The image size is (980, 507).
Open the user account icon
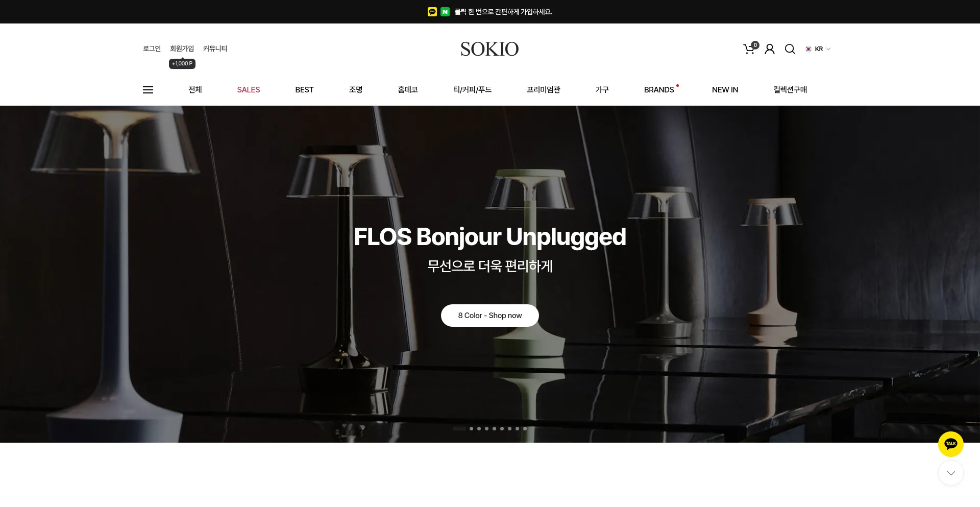tap(770, 49)
